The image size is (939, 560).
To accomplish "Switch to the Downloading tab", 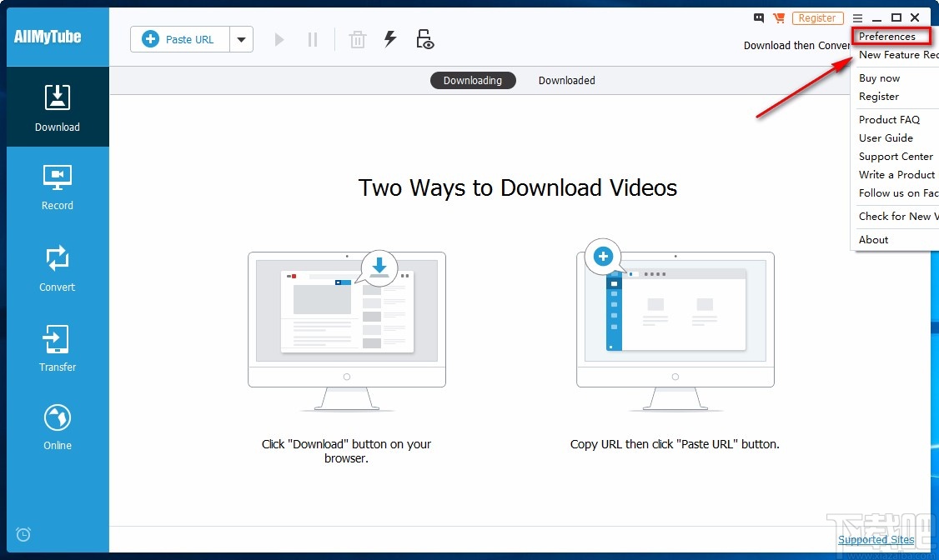I will tap(473, 80).
